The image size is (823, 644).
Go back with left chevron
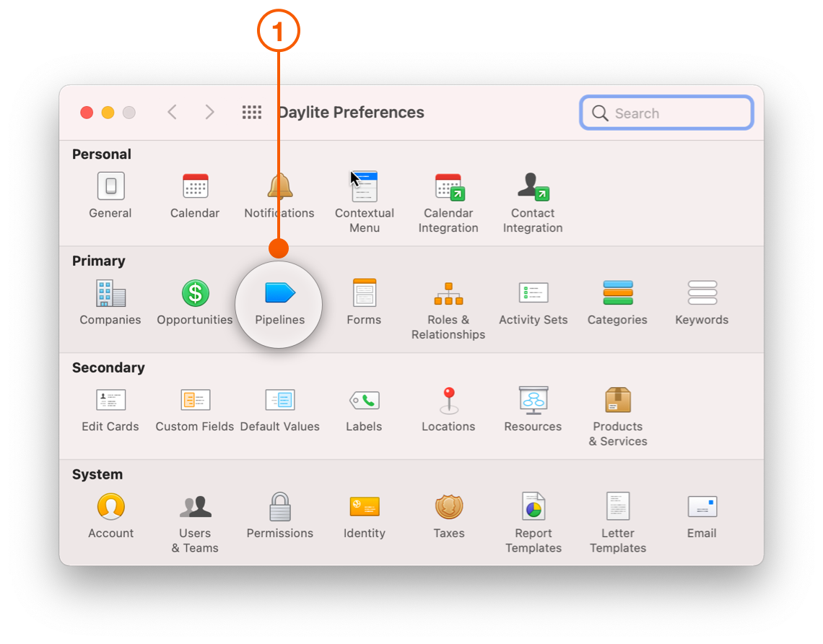click(x=172, y=112)
